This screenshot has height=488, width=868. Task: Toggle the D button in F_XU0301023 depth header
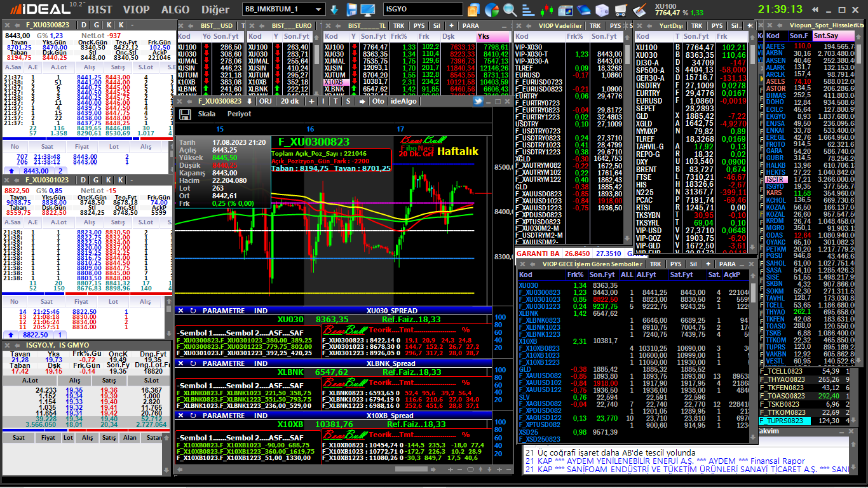[x=85, y=180]
